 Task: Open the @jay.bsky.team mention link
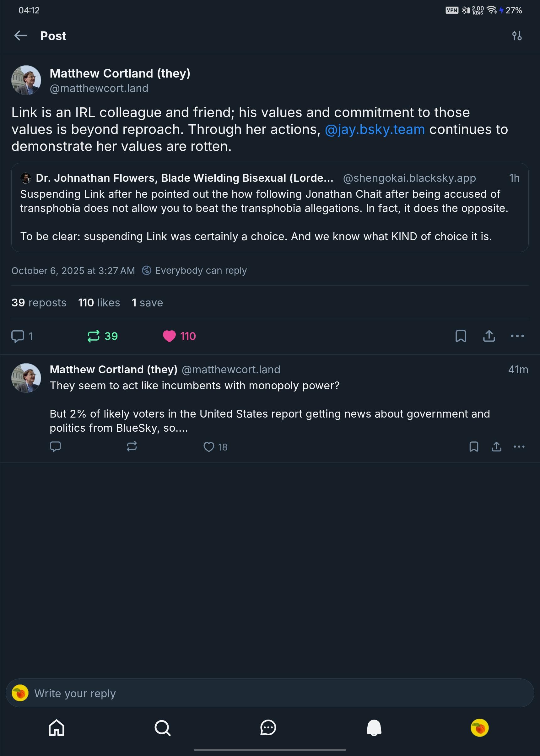375,130
